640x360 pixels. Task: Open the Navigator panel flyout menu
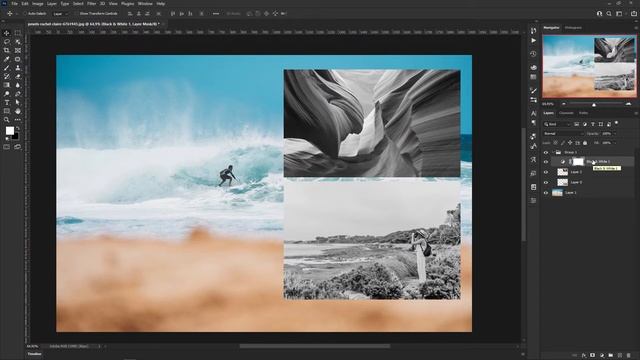[636, 28]
